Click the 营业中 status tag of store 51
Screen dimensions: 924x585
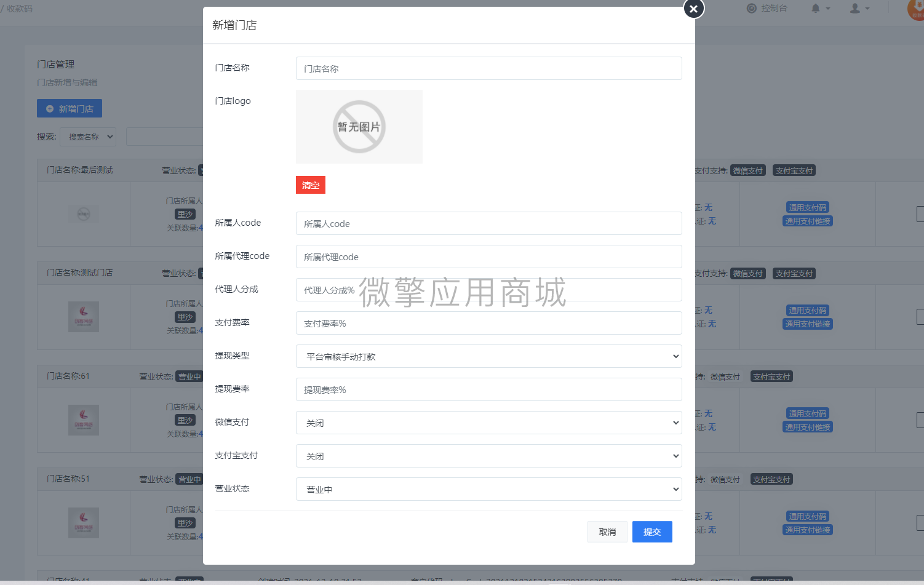click(x=189, y=479)
